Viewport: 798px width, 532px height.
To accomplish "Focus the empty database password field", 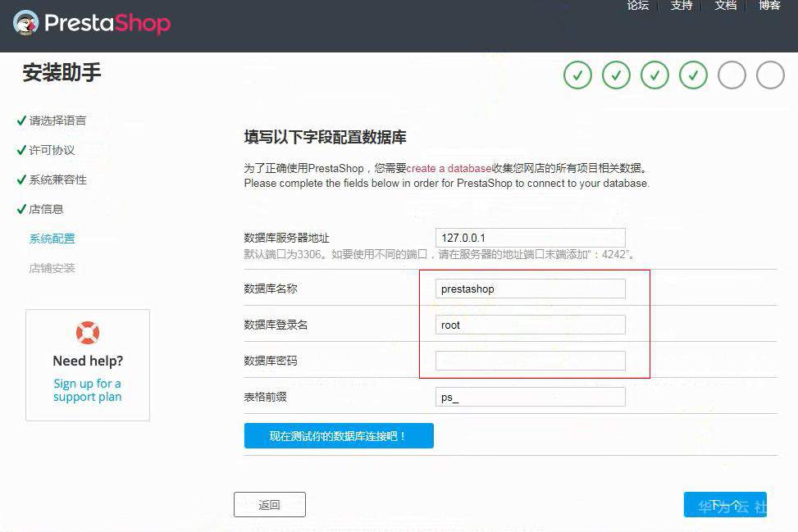I will [x=531, y=361].
